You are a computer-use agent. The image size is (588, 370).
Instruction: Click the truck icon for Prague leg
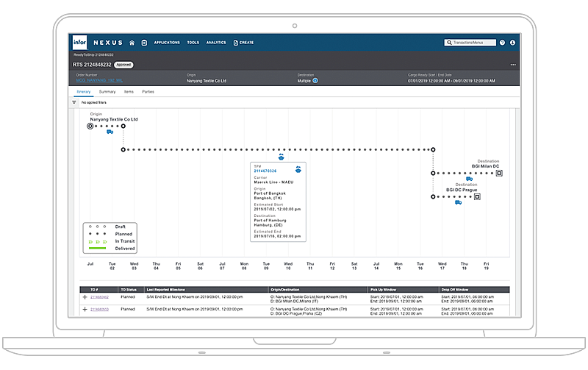click(458, 202)
